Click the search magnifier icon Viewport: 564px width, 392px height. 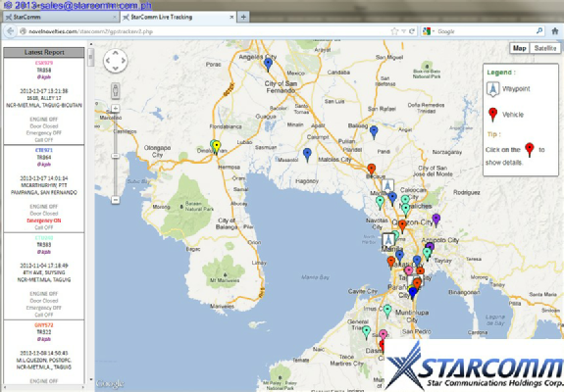539,31
